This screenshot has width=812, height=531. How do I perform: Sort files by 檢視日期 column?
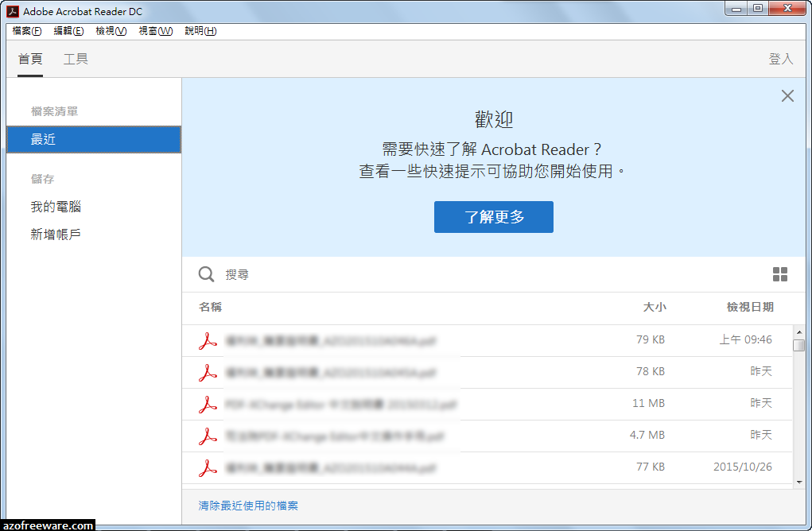(750, 307)
